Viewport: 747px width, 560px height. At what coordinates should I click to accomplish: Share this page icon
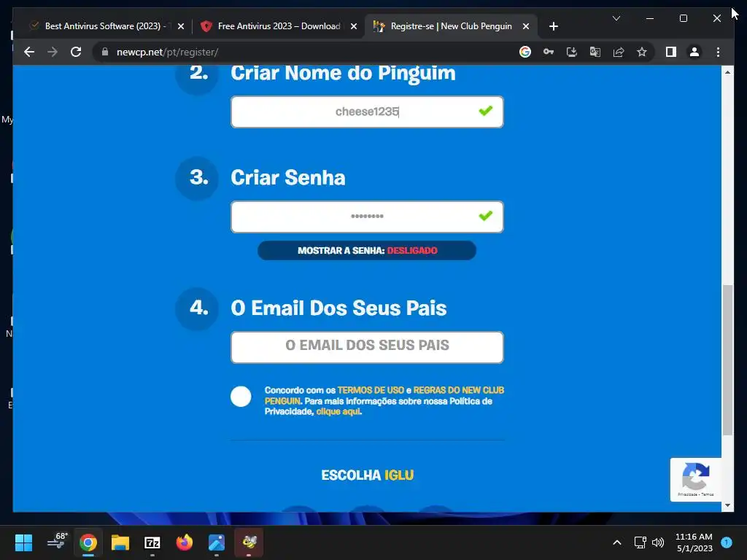(619, 52)
